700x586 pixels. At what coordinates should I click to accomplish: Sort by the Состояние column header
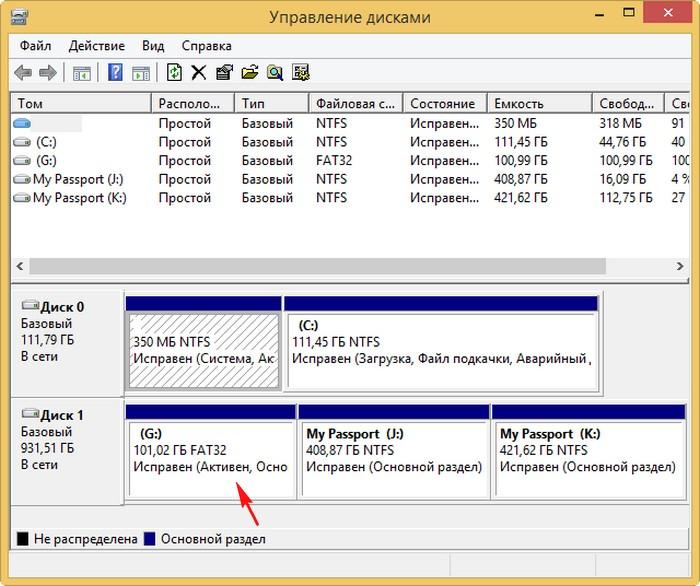click(445, 104)
